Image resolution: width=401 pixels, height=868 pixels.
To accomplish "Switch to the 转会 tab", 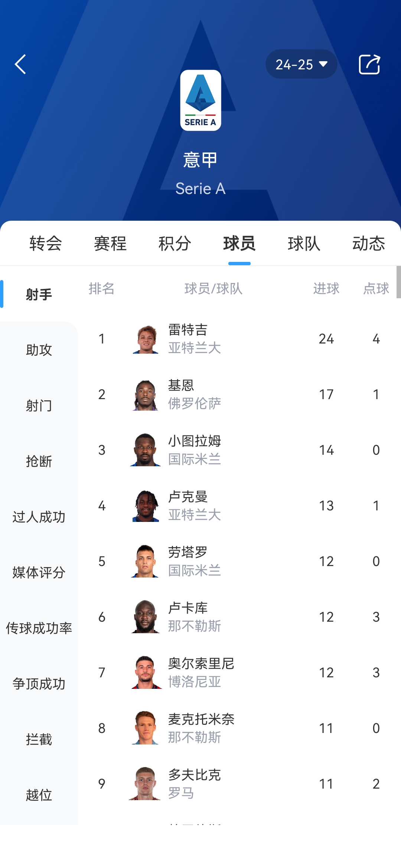I will [46, 244].
